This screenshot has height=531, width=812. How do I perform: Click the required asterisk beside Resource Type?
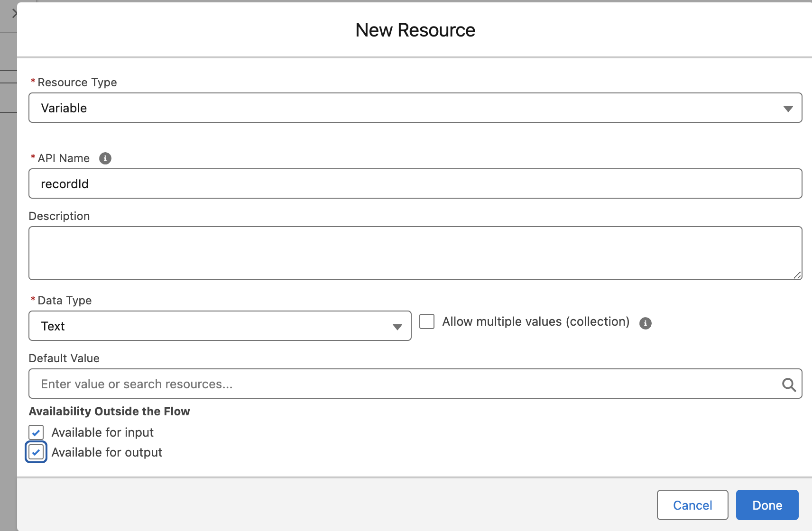pyautogui.click(x=32, y=82)
